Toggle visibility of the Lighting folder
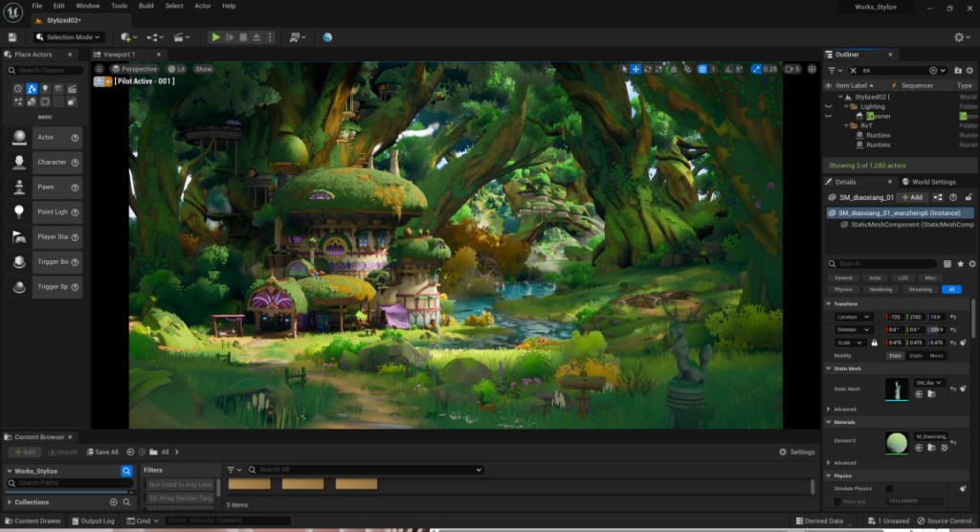The width and height of the screenshot is (980, 532). pyautogui.click(x=829, y=106)
